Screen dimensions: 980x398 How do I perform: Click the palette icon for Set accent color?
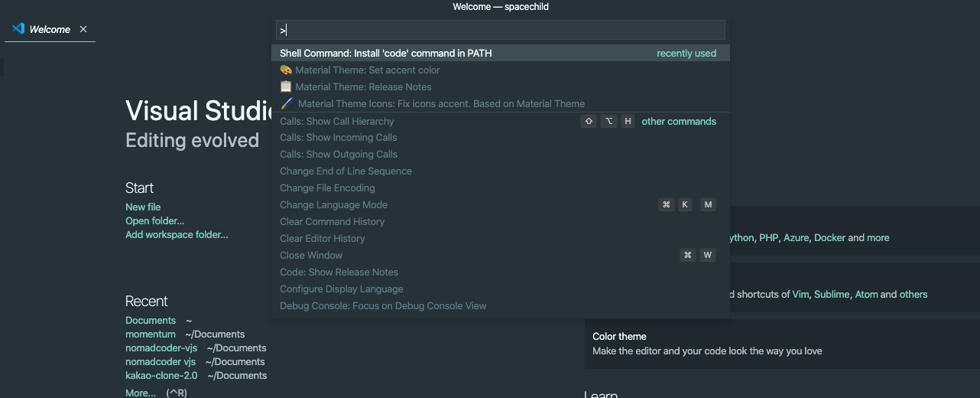(286, 70)
